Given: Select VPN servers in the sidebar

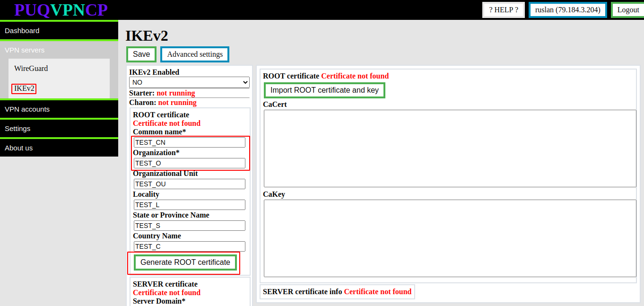Looking at the screenshot, I should 59,50.
